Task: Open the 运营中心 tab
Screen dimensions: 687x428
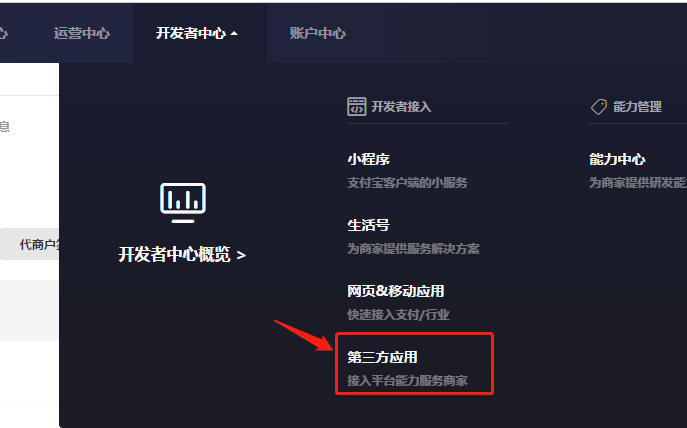Action: point(81,33)
